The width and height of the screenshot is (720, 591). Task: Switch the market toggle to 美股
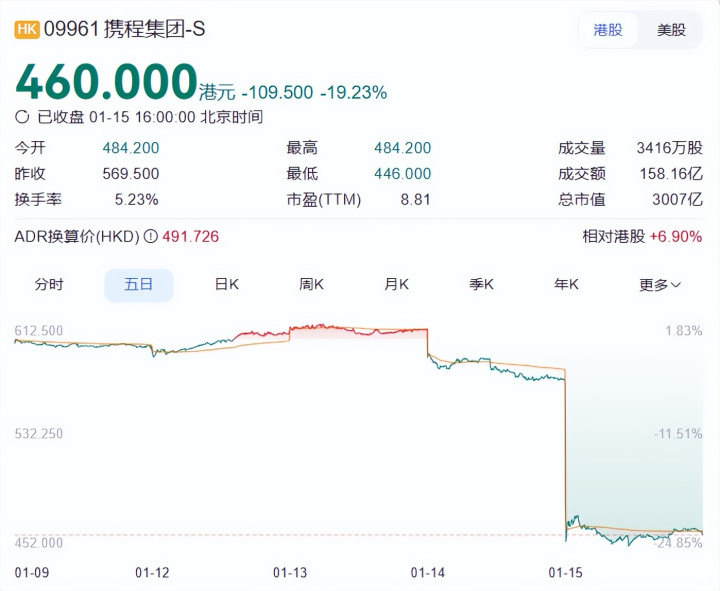(x=671, y=30)
